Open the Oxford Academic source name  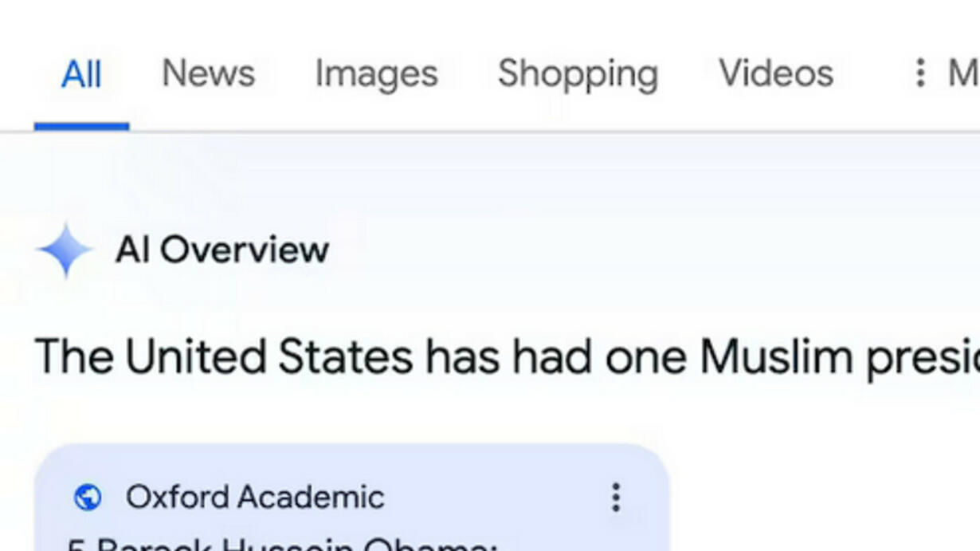point(255,498)
